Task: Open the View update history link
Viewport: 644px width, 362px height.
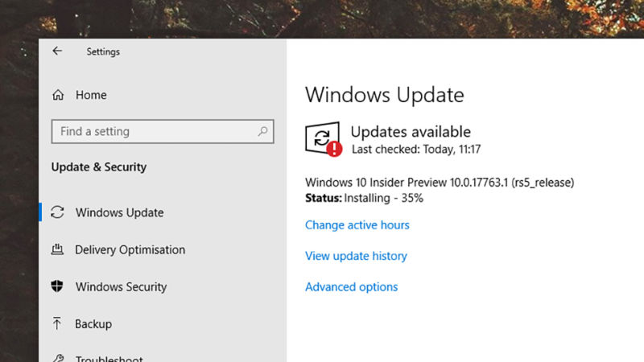Action: pyautogui.click(x=356, y=256)
